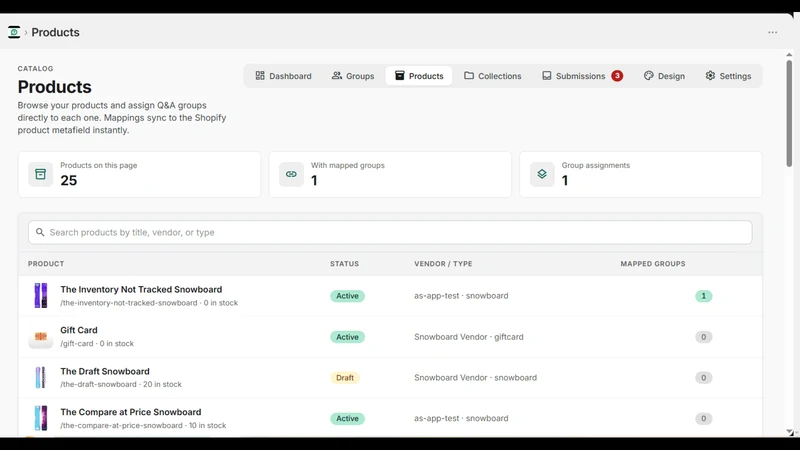Click the Compare at Price Snowboard thumbnail
Screen dimensions: 800x450
41,418
